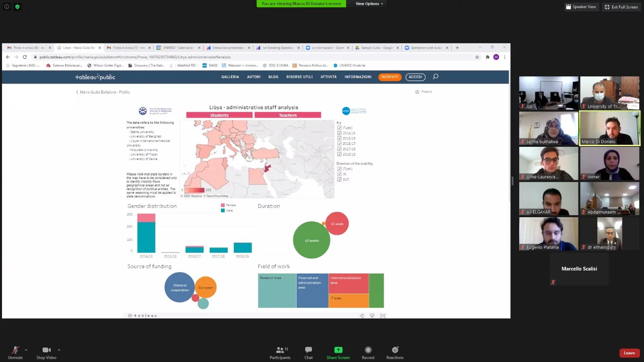Open the Participants panel
644x362 pixels.
(x=280, y=350)
